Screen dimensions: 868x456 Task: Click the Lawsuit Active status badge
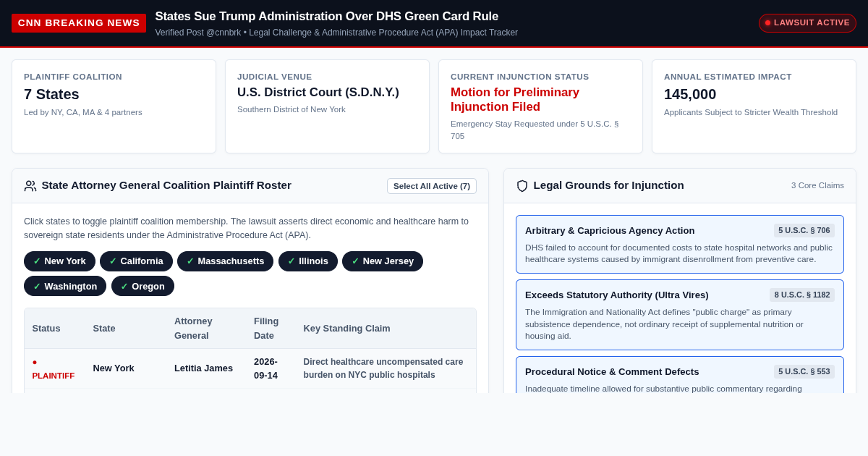[807, 23]
